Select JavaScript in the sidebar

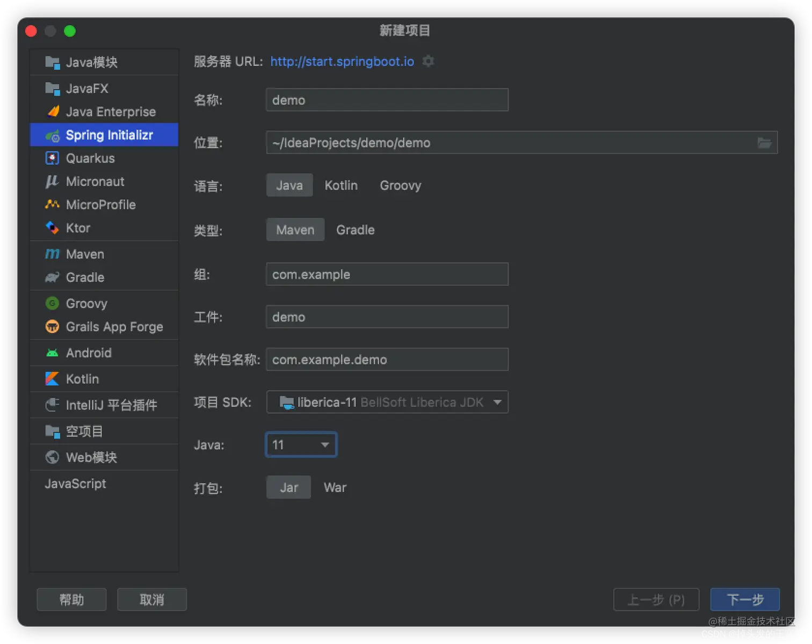coord(75,484)
